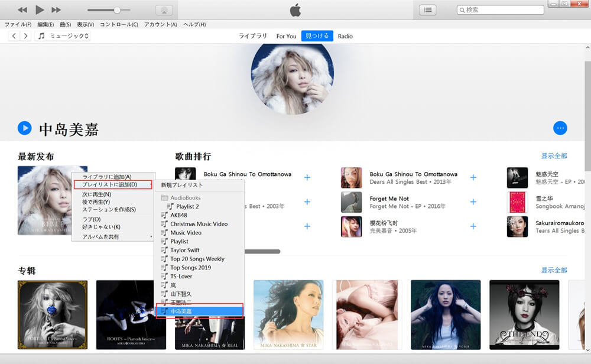Select the 嵐 playlist
The image size is (591, 364).
[x=200, y=285]
